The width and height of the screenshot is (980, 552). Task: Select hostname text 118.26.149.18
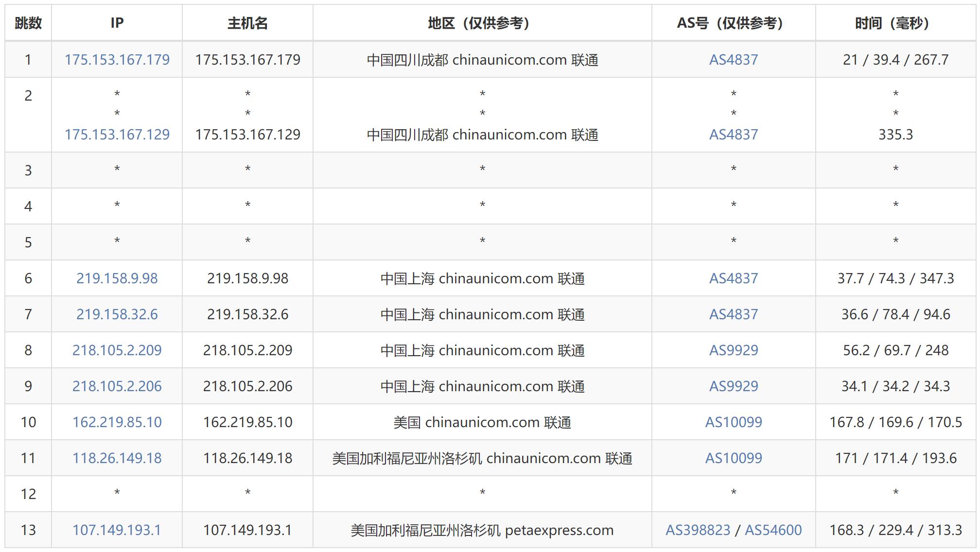pos(248,458)
